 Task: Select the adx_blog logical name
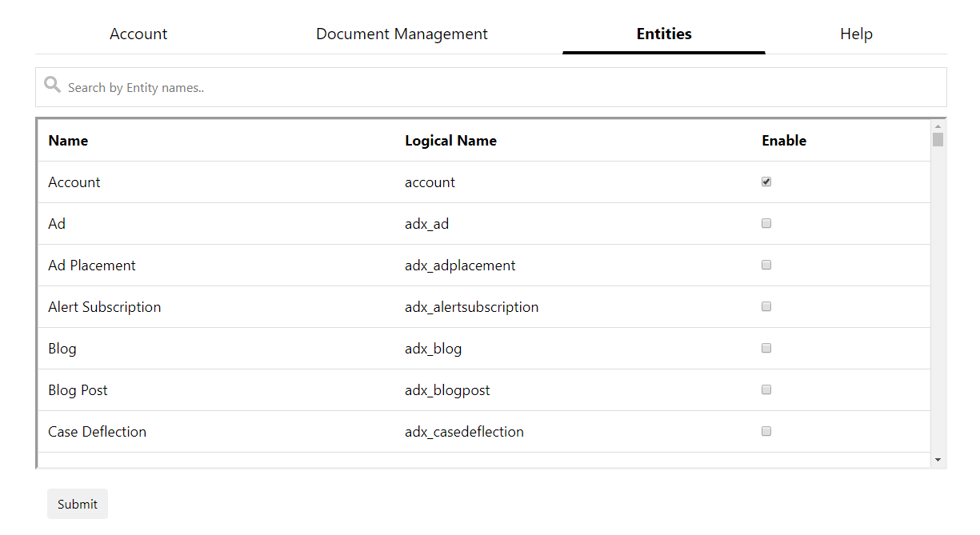coord(433,348)
